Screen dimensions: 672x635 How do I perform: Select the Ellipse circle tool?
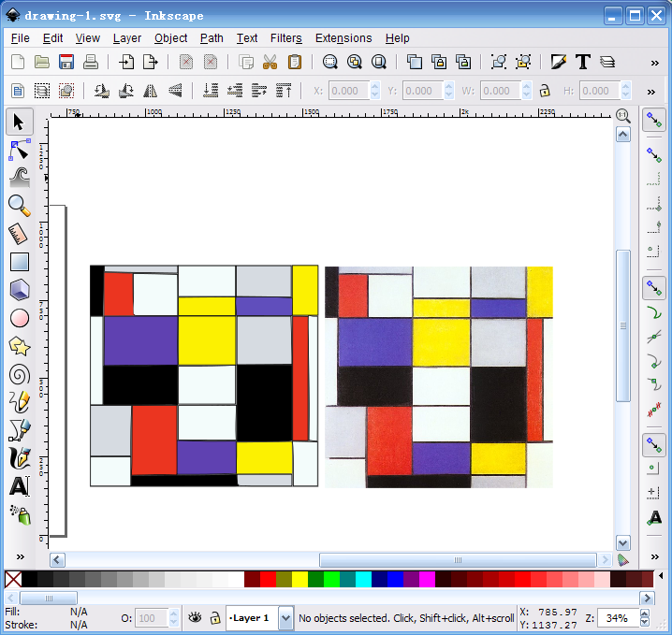(20, 318)
